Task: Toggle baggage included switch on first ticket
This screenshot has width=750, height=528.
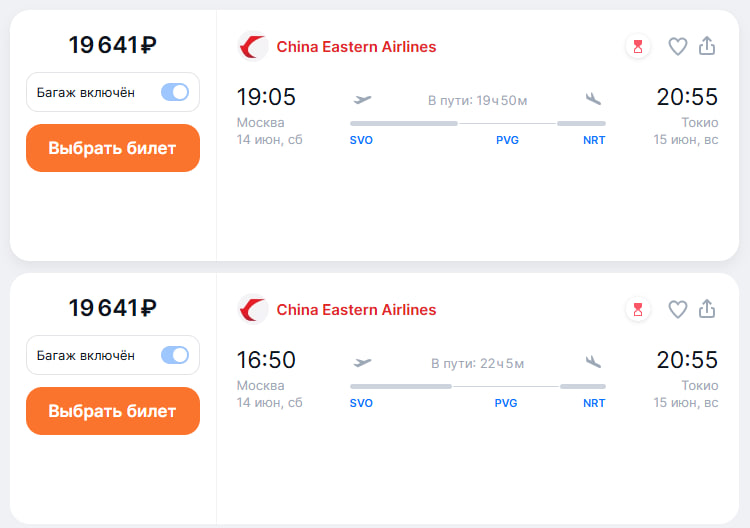Action: (x=175, y=92)
